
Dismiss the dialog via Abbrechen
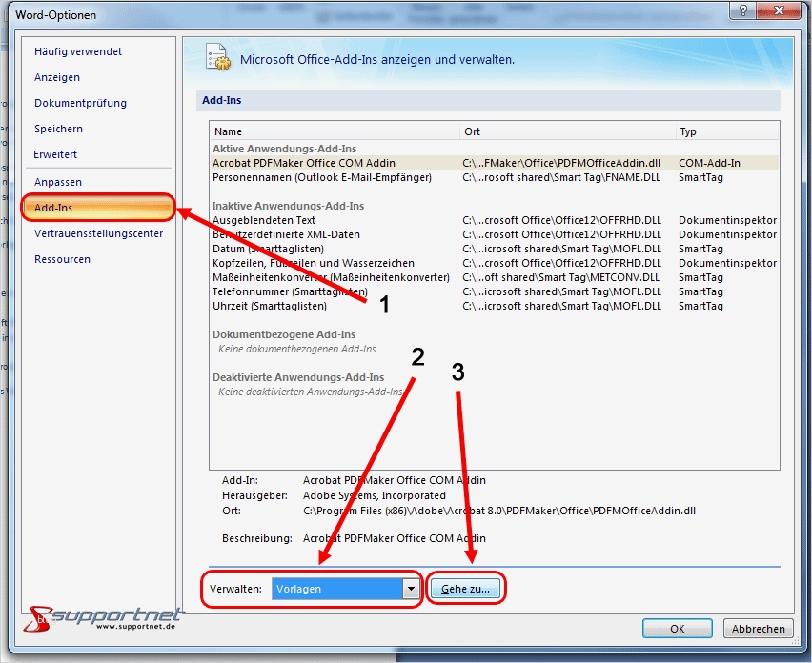click(758, 628)
